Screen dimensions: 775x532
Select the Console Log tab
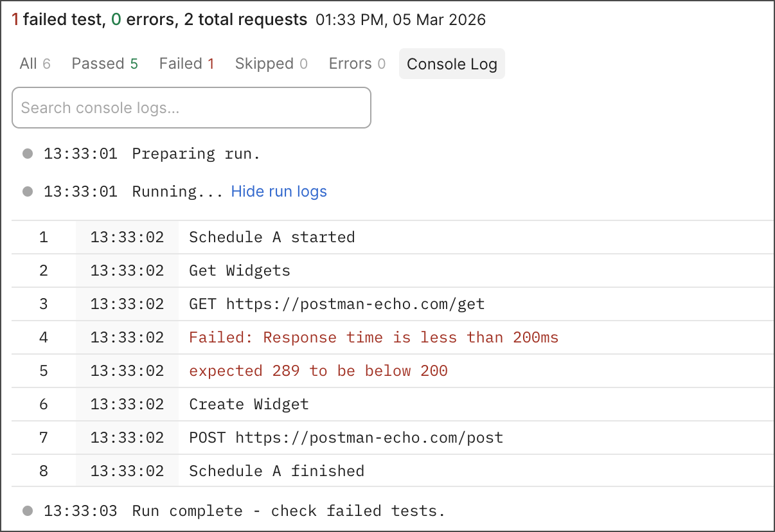tap(451, 64)
